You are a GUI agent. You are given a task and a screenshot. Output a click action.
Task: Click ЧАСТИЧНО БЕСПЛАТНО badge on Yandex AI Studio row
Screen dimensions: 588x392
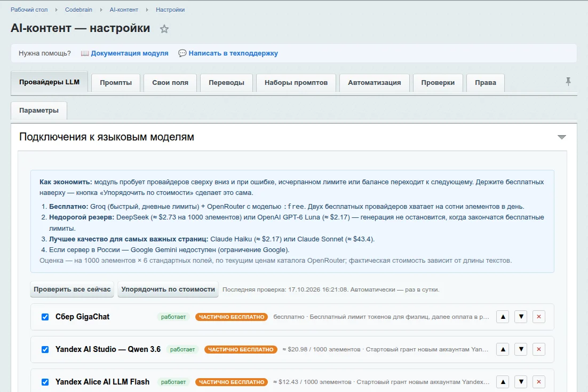tap(241, 350)
